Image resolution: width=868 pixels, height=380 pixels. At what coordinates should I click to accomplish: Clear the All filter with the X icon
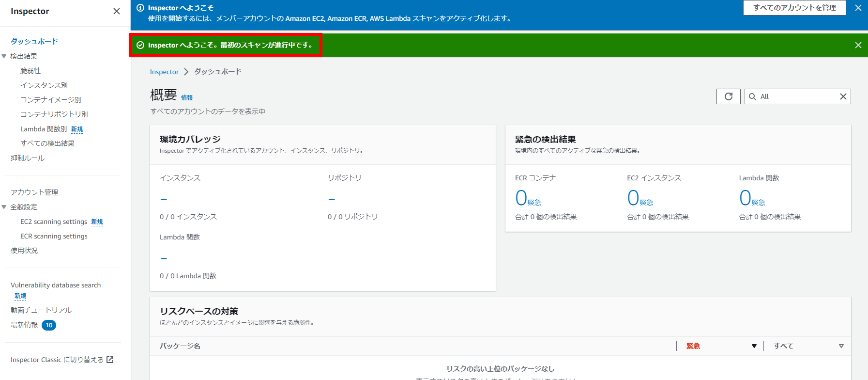843,96
